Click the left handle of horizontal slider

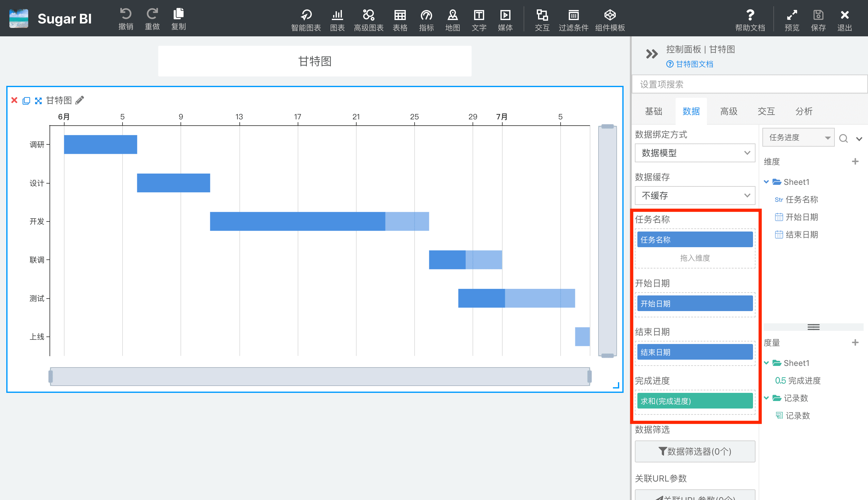tap(50, 376)
